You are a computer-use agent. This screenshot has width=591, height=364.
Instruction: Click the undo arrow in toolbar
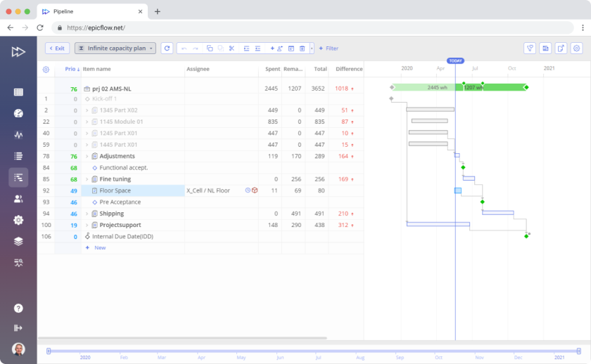tap(184, 48)
